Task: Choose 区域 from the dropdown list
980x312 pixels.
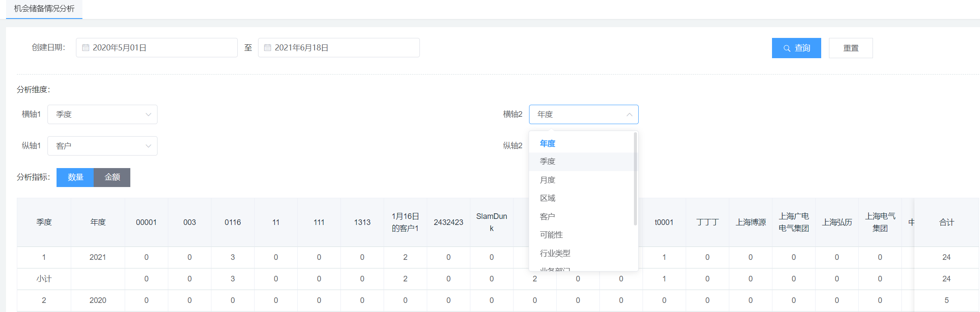Action: coord(548,198)
